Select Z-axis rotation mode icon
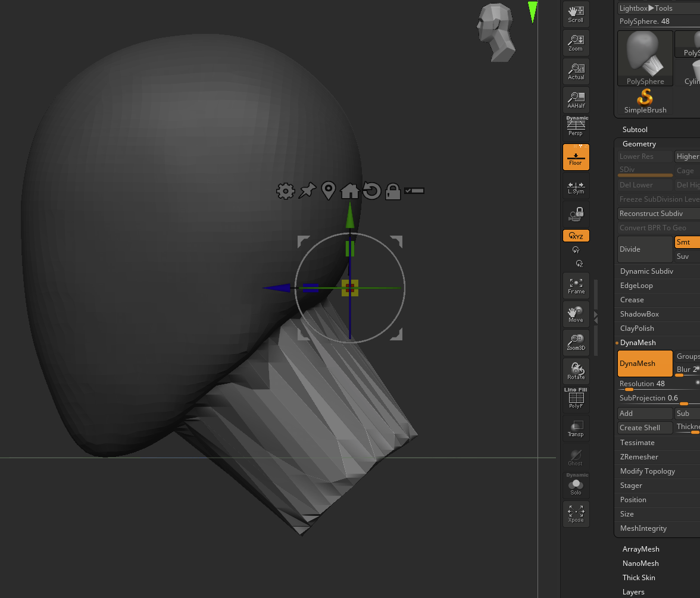 point(579,264)
